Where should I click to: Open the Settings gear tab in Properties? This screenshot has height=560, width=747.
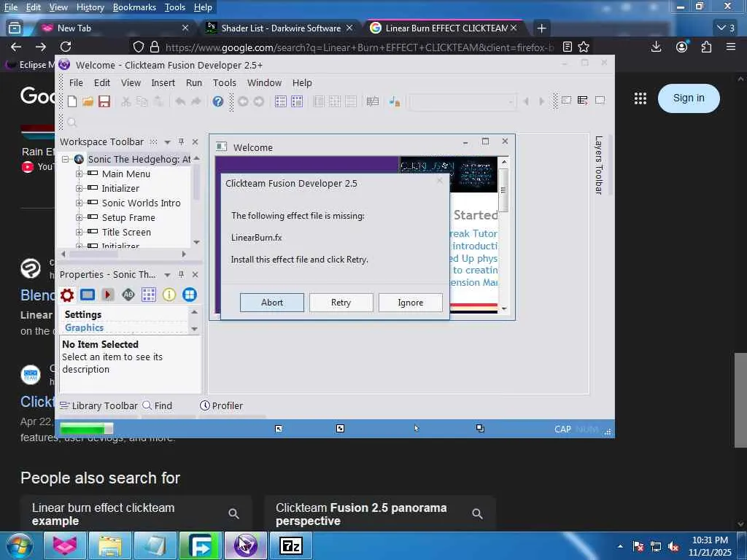[x=67, y=295]
